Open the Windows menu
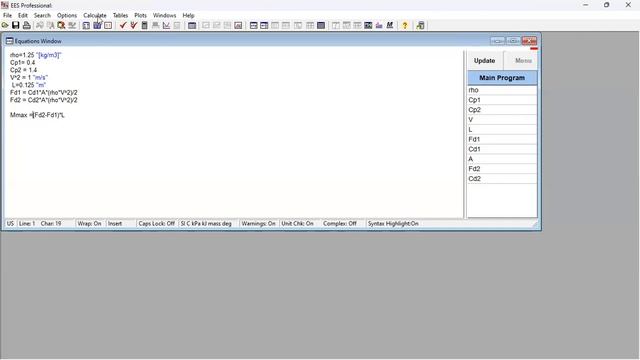640x360 pixels. 164,15
